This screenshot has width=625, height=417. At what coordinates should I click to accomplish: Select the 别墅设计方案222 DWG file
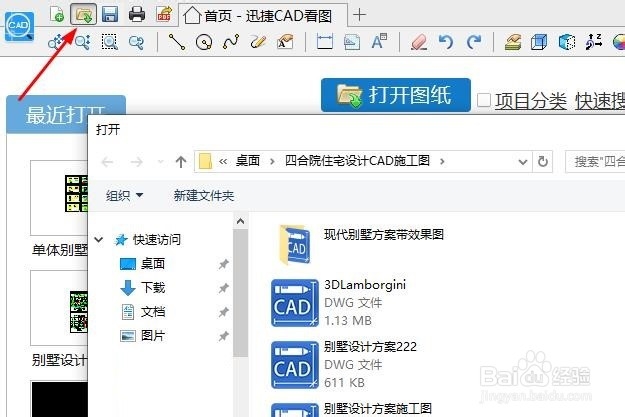(344, 365)
